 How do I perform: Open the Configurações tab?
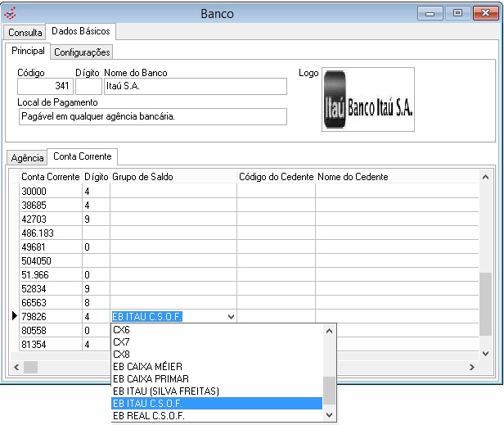(82, 52)
